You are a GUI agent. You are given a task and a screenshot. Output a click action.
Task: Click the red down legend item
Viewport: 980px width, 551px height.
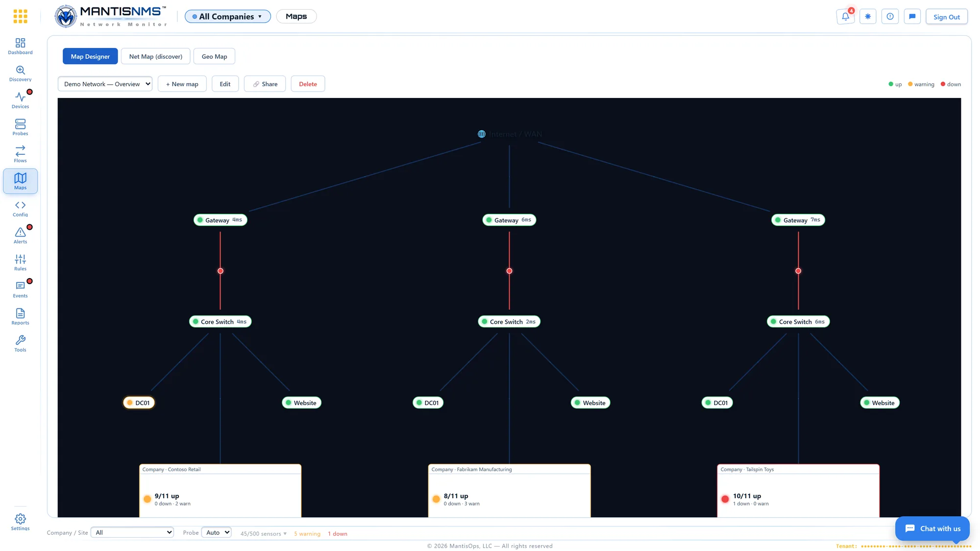click(x=951, y=84)
